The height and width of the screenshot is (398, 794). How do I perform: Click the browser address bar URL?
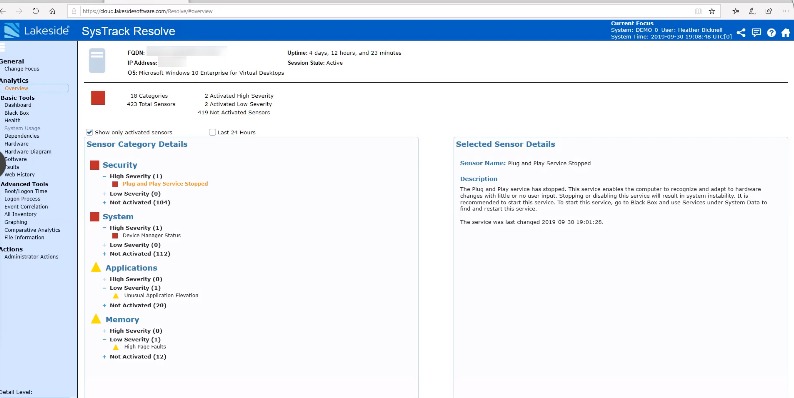[x=147, y=11]
